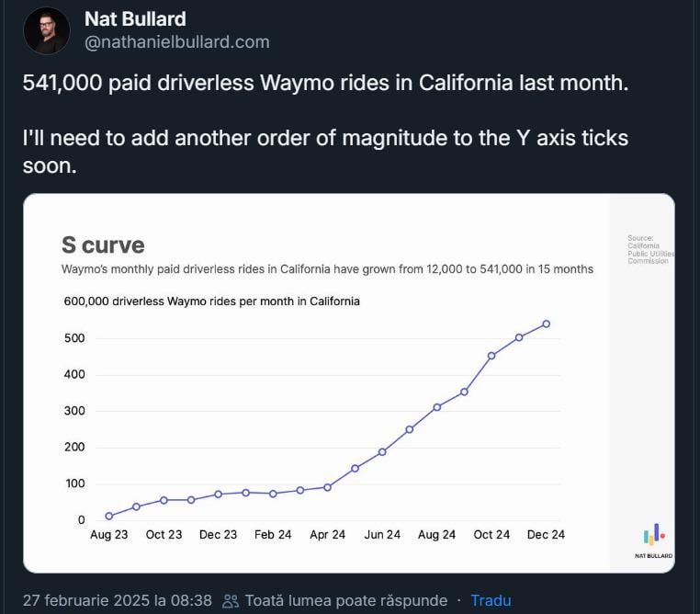The width and height of the screenshot is (700, 614).
Task: Select the Aug 23 data point
Action: (x=109, y=516)
